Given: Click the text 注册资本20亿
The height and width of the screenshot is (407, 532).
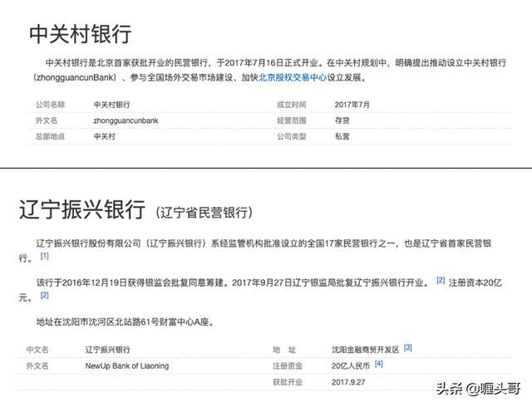Looking at the screenshot, I should pyautogui.click(x=475, y=282).
